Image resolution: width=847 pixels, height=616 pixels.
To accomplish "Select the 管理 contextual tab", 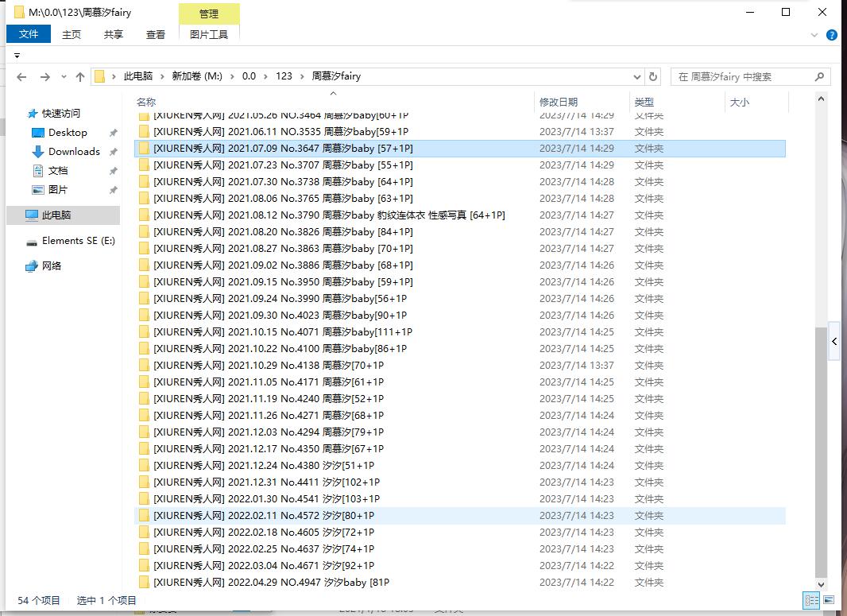I will point(209,14).
